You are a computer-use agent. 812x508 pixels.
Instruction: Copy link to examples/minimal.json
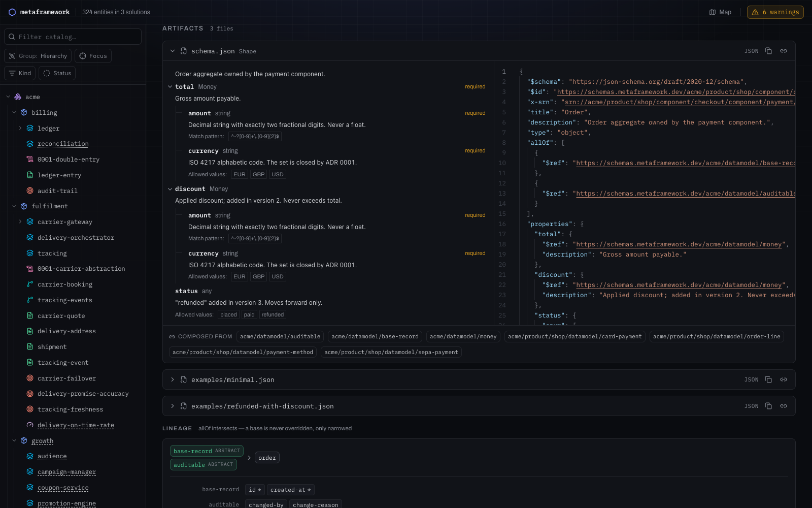[x=784, y=379]
